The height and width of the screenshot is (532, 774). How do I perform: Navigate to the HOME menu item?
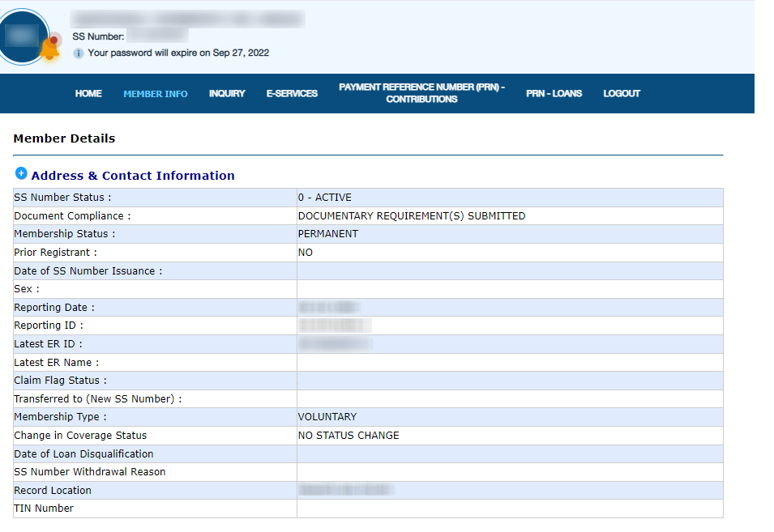[x=88, y=93]
